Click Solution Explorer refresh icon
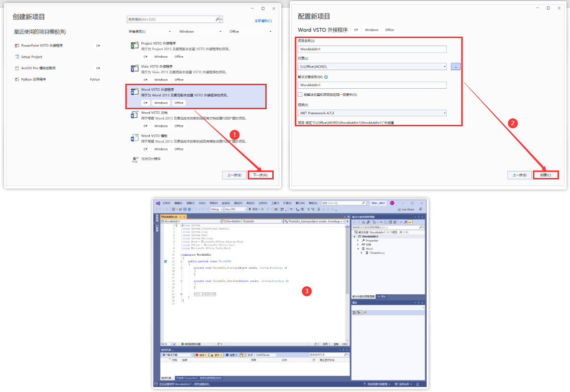Screen dimensions: 570x392 pos(386,222)
